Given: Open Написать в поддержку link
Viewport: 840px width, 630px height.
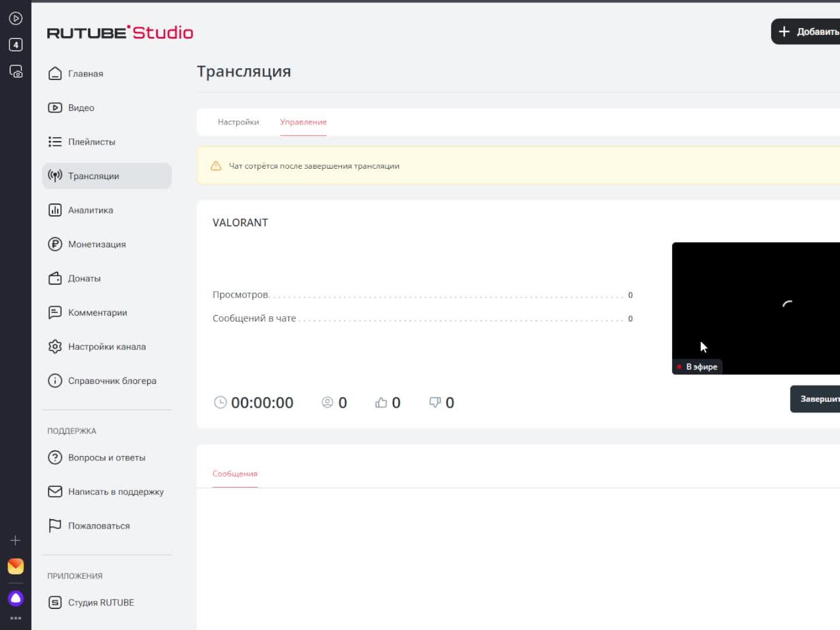Looking at the screenshot, I should (x=116, y=492).
